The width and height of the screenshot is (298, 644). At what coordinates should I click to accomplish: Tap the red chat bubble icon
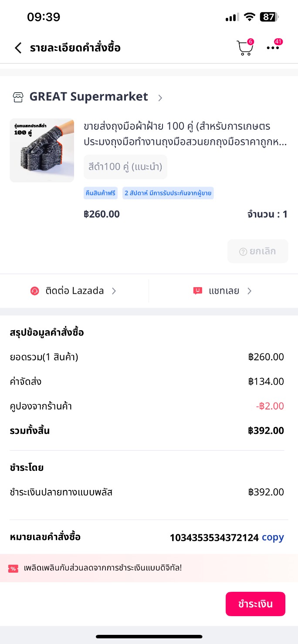coord(198,291)
